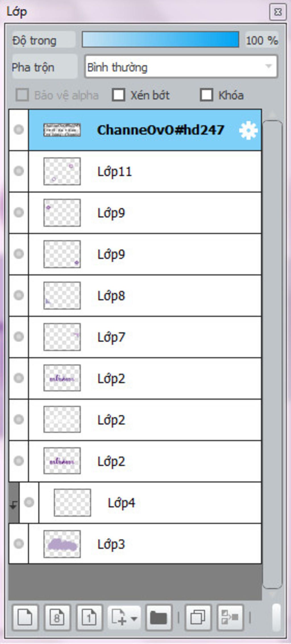
Task: Open settings gear for ChanneOvO#hd247 layer
Action: click(x=248, y=130)
